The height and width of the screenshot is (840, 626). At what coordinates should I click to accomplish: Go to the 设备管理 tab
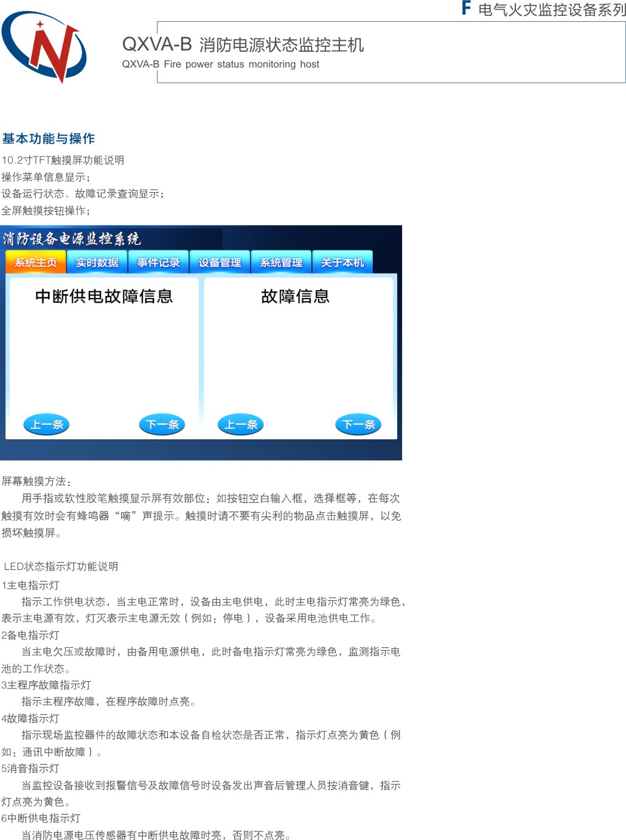click(x=220, y=262)
